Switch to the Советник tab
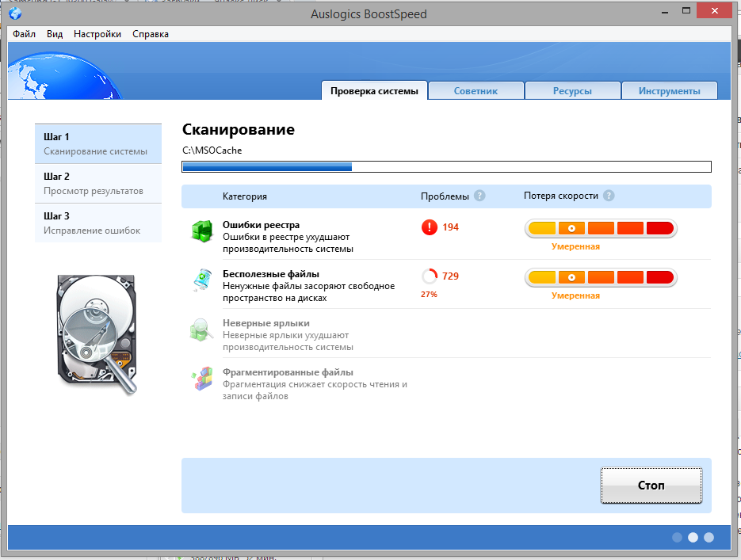Screen dimensions: 741x560 pyautogui.click(x=476, y=90)
